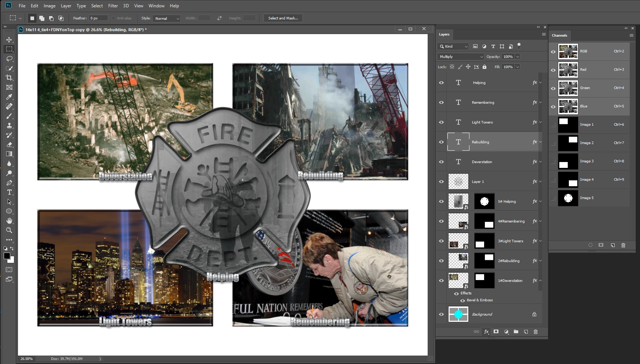
Task: Switch to the Layers tab
Action: 444,34
